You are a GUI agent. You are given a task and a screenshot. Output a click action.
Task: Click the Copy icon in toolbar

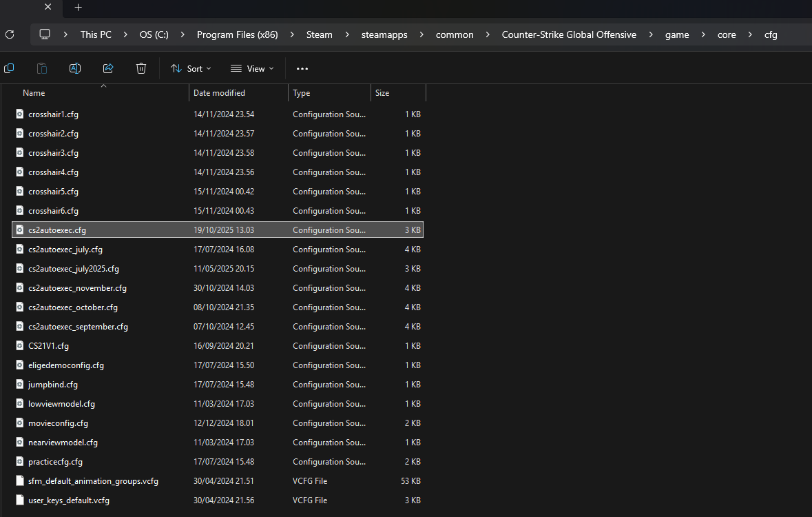[9, 68]
